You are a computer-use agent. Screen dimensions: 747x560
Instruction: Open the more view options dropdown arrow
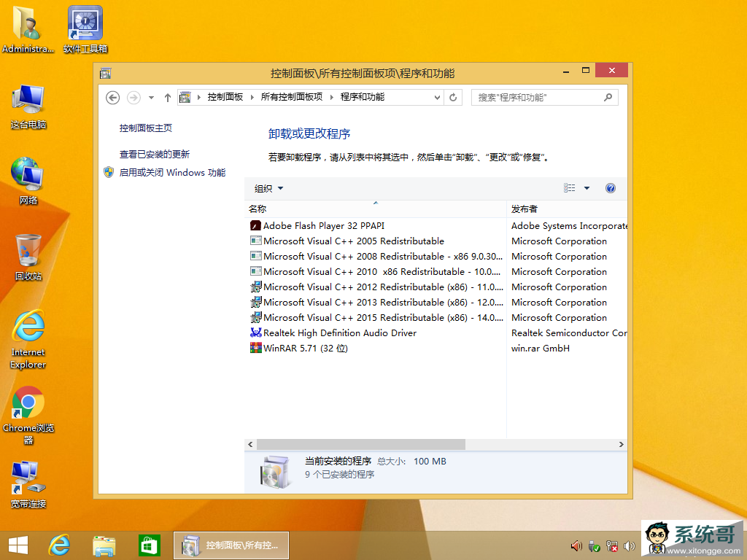click(587, 188)
